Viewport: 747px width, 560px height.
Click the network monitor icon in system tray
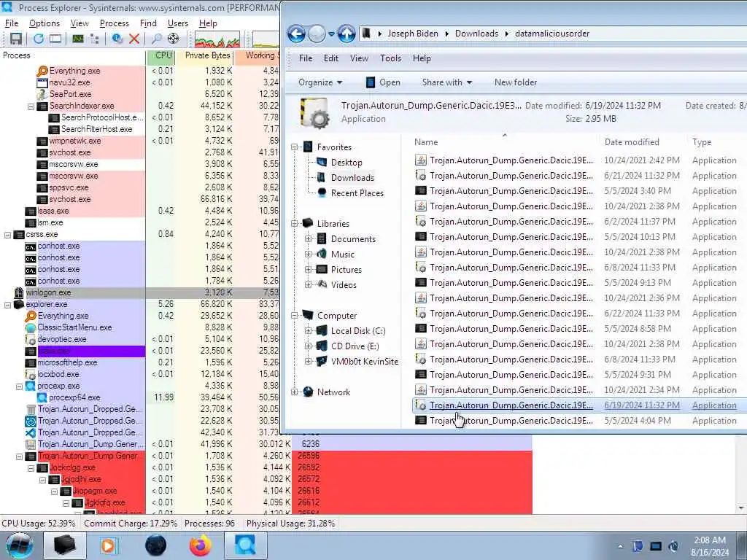coord(656,546)
